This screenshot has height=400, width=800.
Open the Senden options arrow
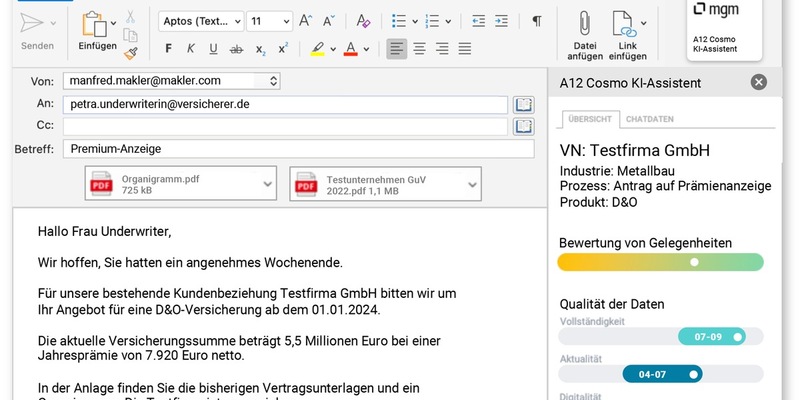[x=53, y=23]
